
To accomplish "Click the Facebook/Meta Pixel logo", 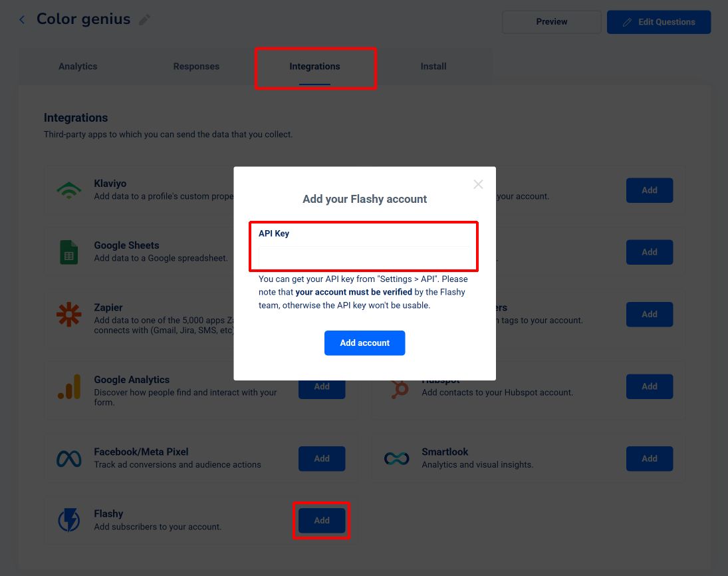I will (68, 459).
